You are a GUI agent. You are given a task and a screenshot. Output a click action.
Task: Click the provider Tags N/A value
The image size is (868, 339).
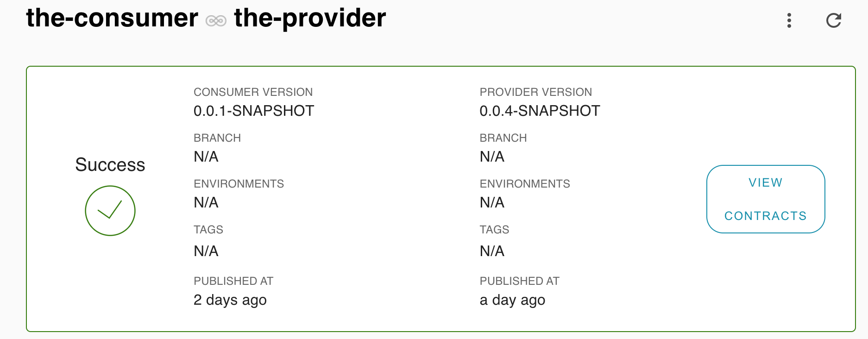coord(492,251)
